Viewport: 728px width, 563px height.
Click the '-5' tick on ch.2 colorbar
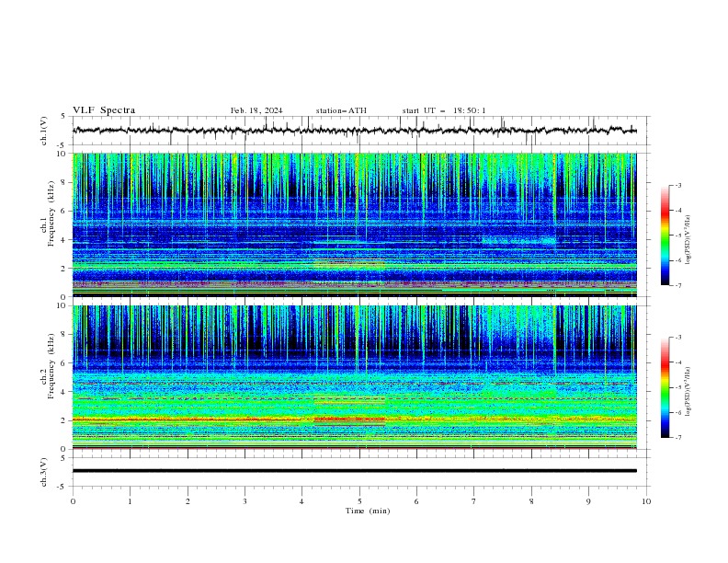coord(678,387)
